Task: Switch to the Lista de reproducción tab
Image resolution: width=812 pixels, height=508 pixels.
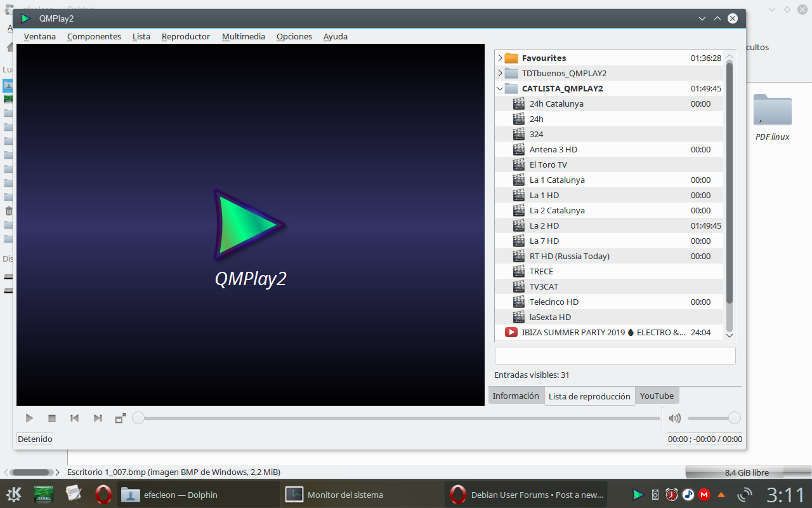Action: pos(589,396)
